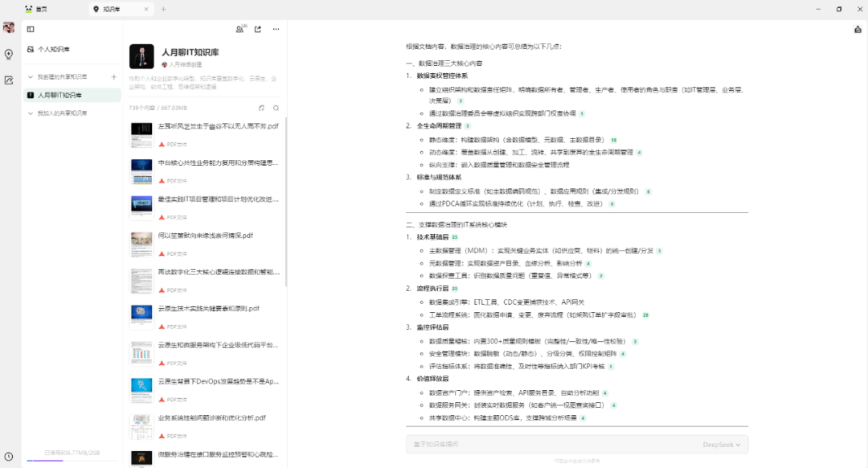Screen dimensions: 868x468
Task: Open the lightbulb inspiration icon on left rail
Action: pyautogui.click(x=8, y=55)
